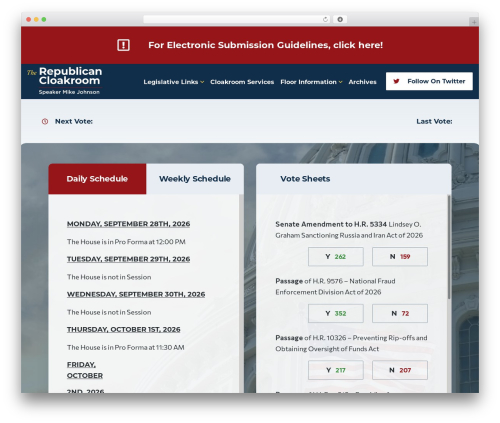The image size is (500, 423).
Task: Click the N 207 vote box
Action: point(400,370)
